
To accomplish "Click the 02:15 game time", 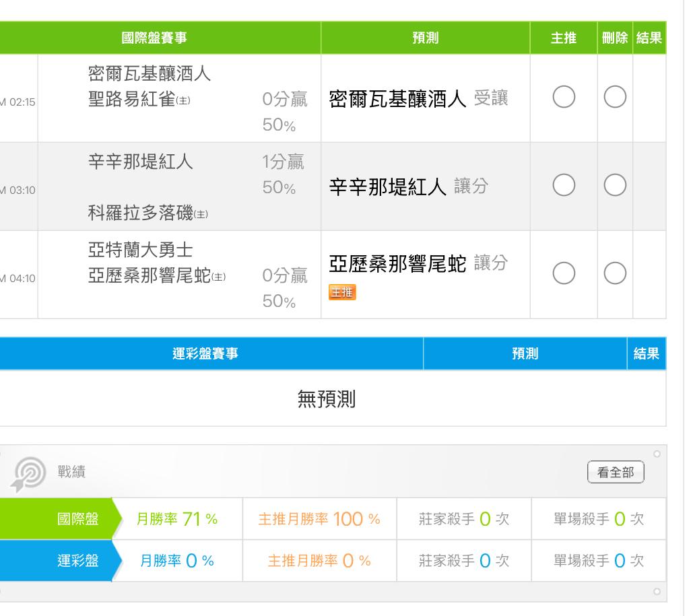I will click(x=22, y=102).
